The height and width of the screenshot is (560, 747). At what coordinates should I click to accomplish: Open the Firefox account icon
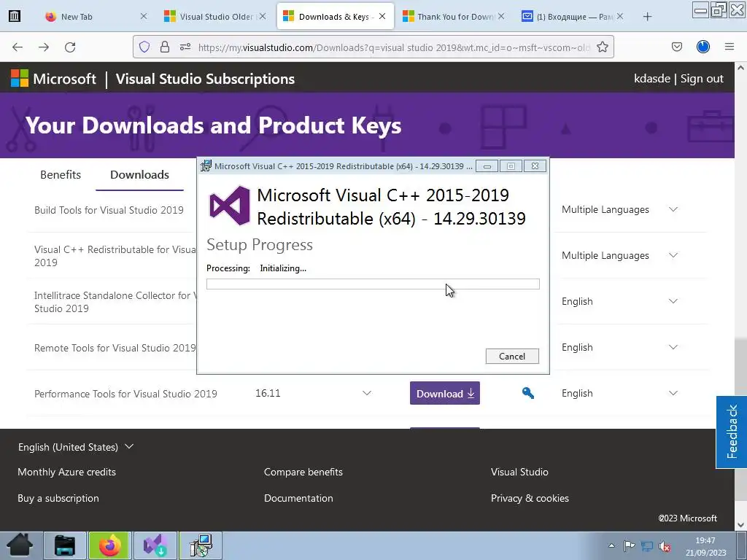[703, 47]
